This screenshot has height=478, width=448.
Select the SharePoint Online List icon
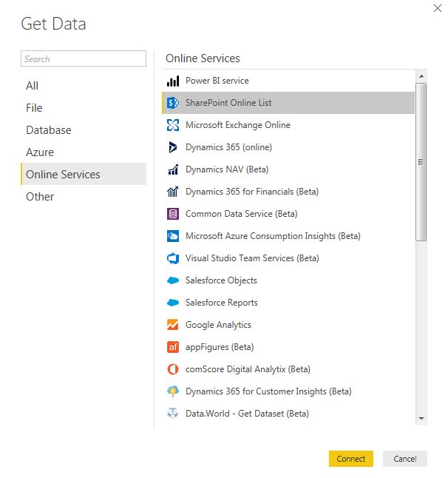click(x=173, y=103)
